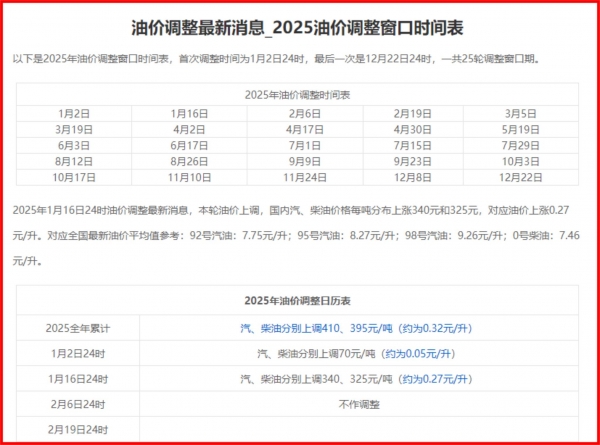The image size is (600, 445).
Task: Select the 2月19日24时 row label
Action: click(78, 430)
